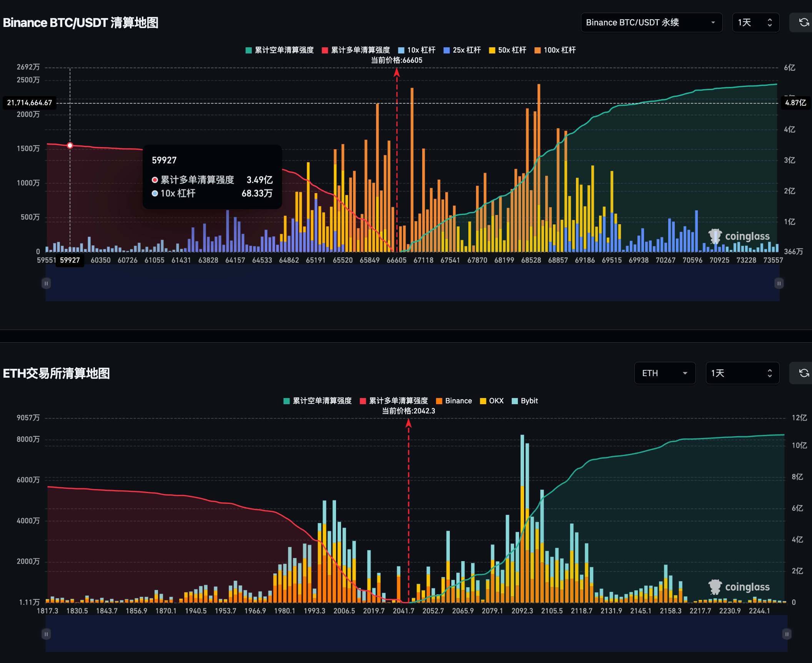812x663 pixels.
Task: Toggle 累计多单清算强度 legend in BTC chart
Action: 356,50
